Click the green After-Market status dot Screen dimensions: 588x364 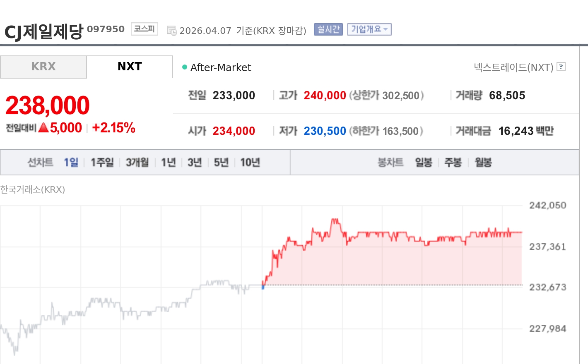click(185, 67)
